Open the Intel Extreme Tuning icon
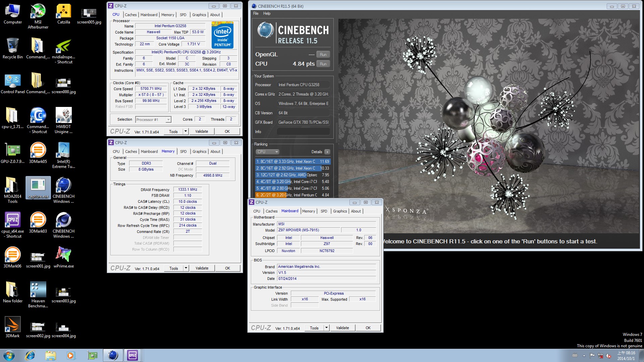The height and width of the screenshot is (362, 644). pyautogui.click(x=63, y=156)
